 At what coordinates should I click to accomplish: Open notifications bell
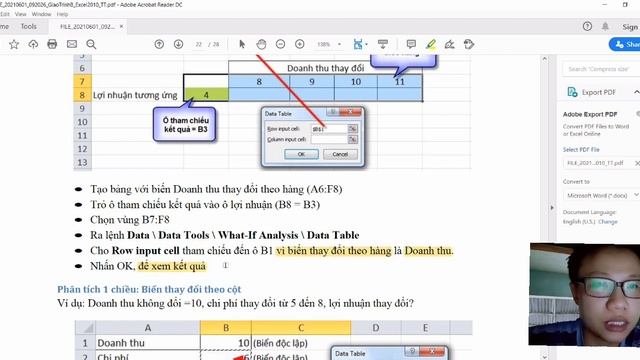coord(605,27)
